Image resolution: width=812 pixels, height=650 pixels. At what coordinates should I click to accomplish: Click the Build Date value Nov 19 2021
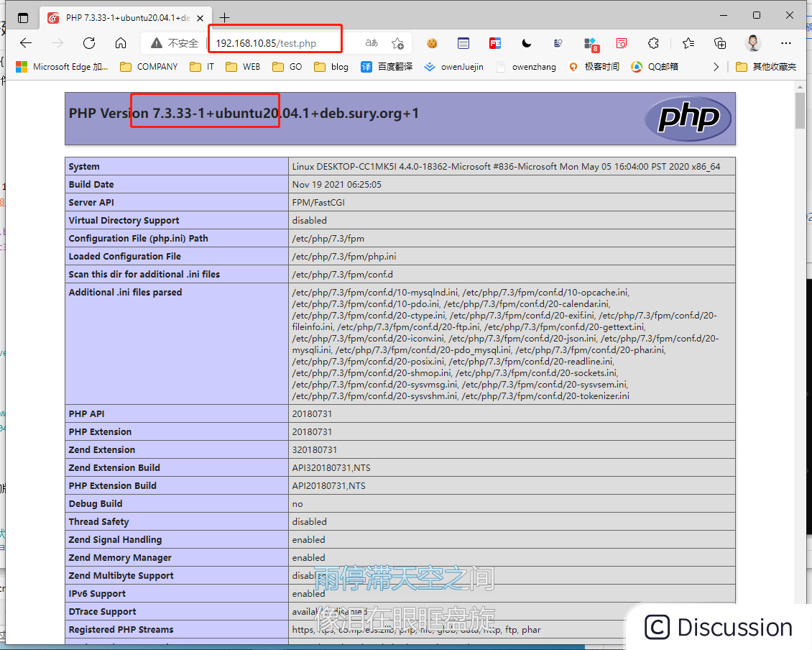pyautogui.click(x=336, y=185)
